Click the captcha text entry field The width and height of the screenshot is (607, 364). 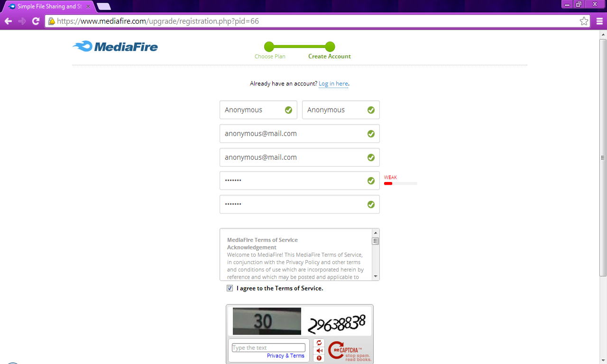point(268,347)
